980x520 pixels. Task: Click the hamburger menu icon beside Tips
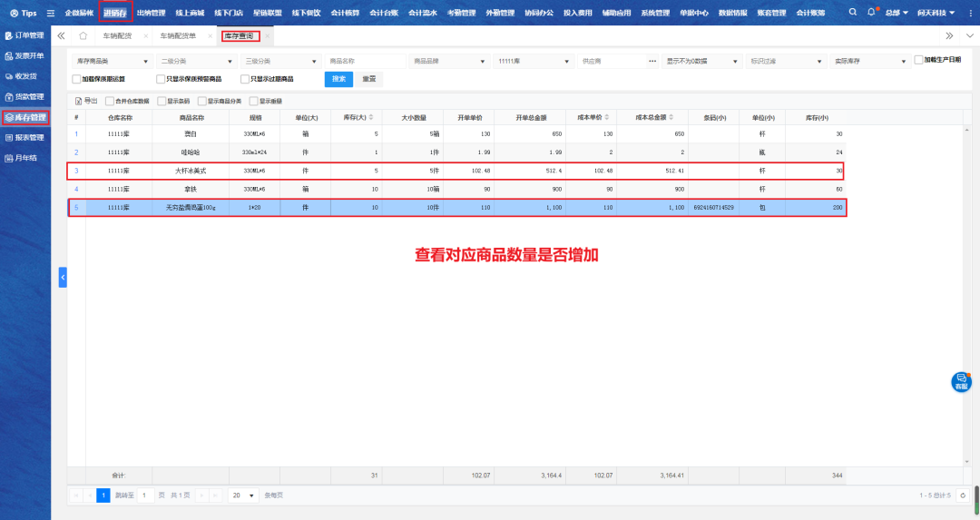(51, 14)
